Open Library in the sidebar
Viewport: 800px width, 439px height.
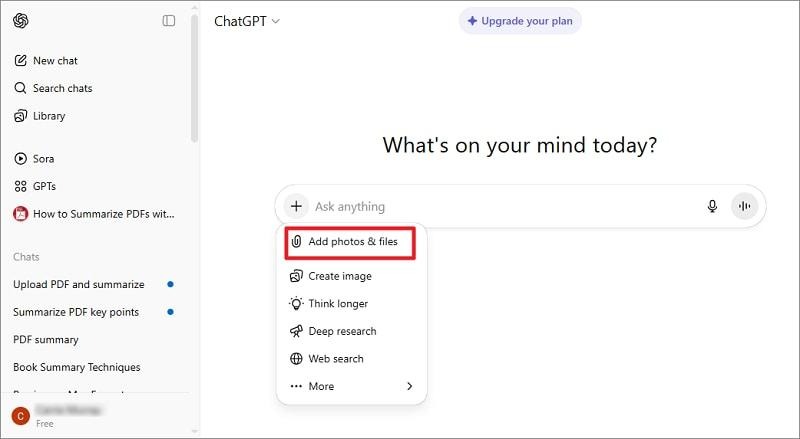pyautogui.click(x=48, y=116)
